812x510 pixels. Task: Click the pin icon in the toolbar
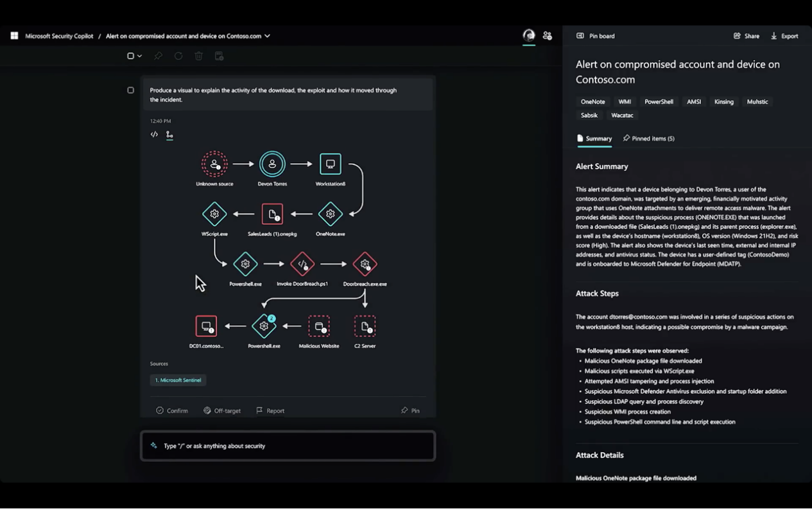pos(159,56)
